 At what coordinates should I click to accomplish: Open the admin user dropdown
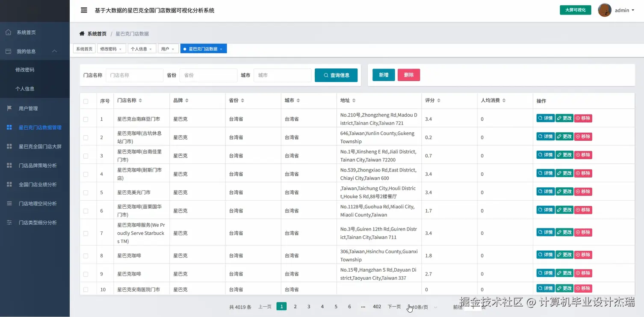pos(624,10)
